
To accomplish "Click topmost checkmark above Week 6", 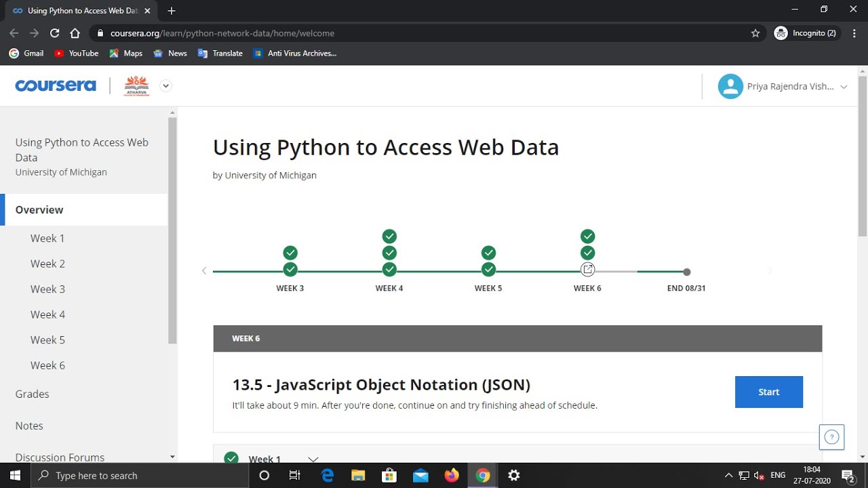I will [x=588, y=236].
